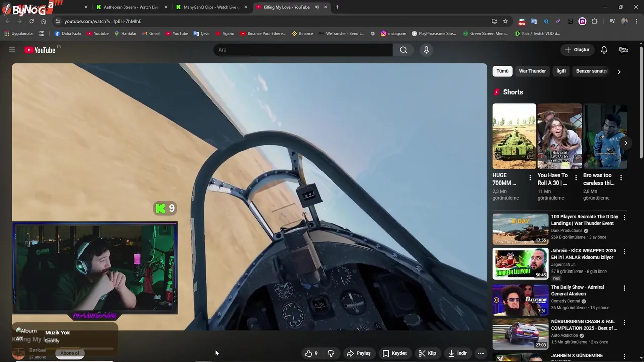The image size is (644, 362).
Task: Open the 'HUGE 700MM' tank short thumbnail
Action: click(x=514, y=136)
